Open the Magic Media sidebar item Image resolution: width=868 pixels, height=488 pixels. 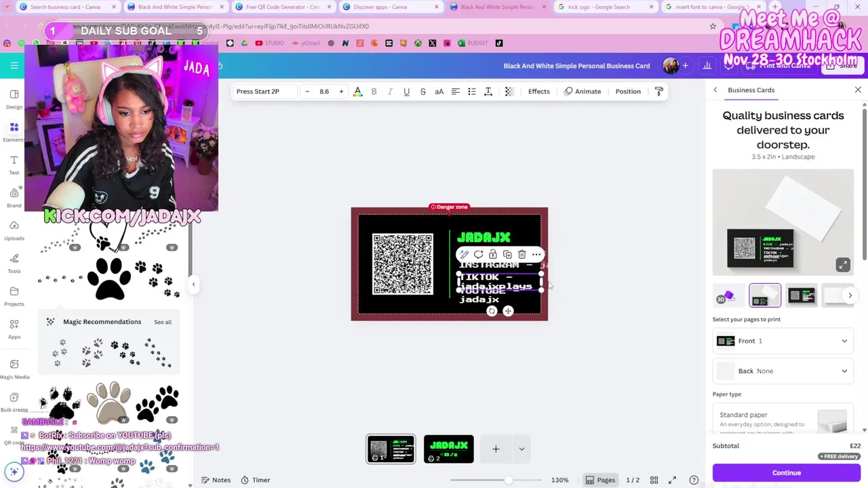coord(14,369)
